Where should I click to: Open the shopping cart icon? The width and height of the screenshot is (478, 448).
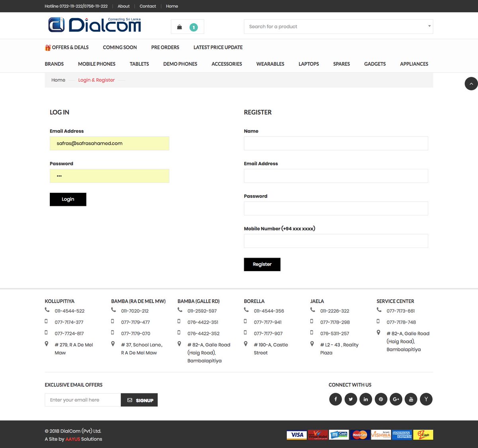(180, 27)
